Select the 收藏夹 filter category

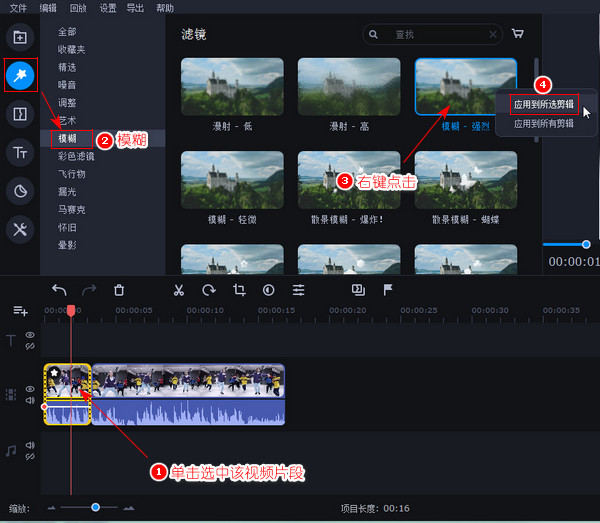pyautogui.click(x=71, y=49)
